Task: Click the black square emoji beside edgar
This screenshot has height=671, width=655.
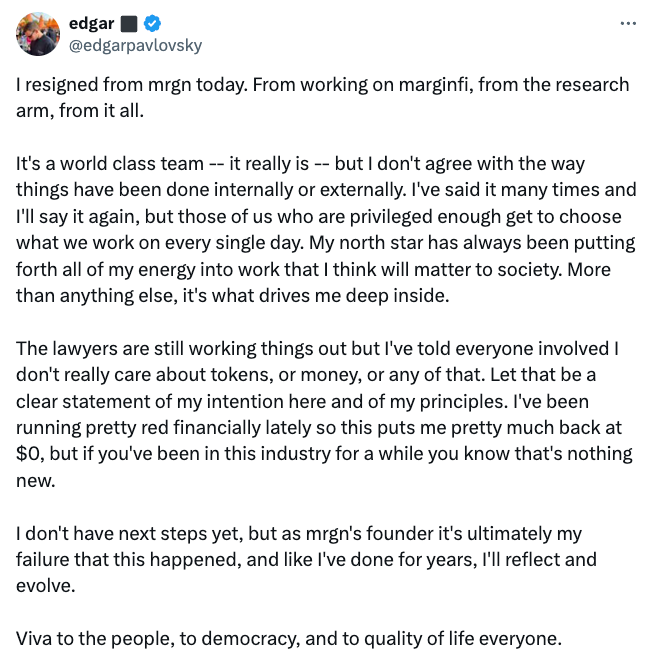Action: click(129, 24)
